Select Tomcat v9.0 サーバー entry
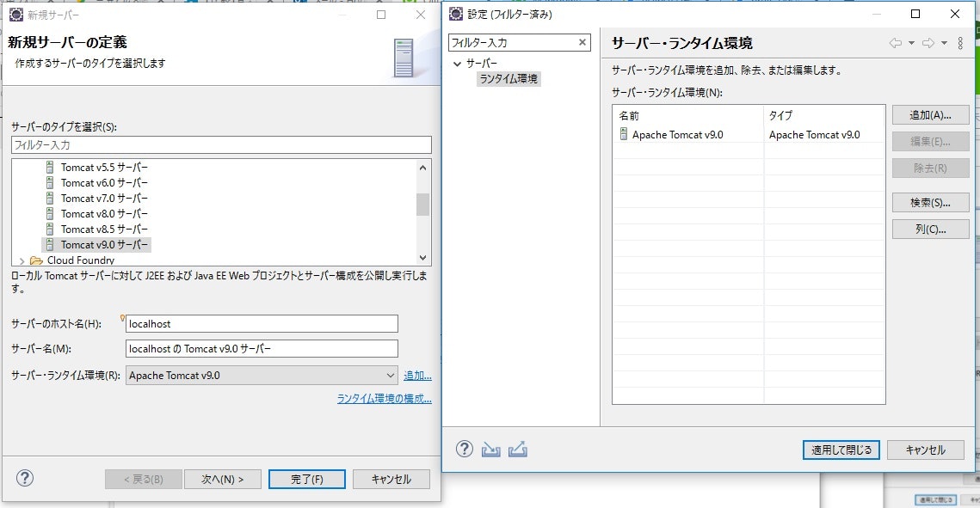The height and width of the screenshot is (508, 980). [x=104, y=245]
